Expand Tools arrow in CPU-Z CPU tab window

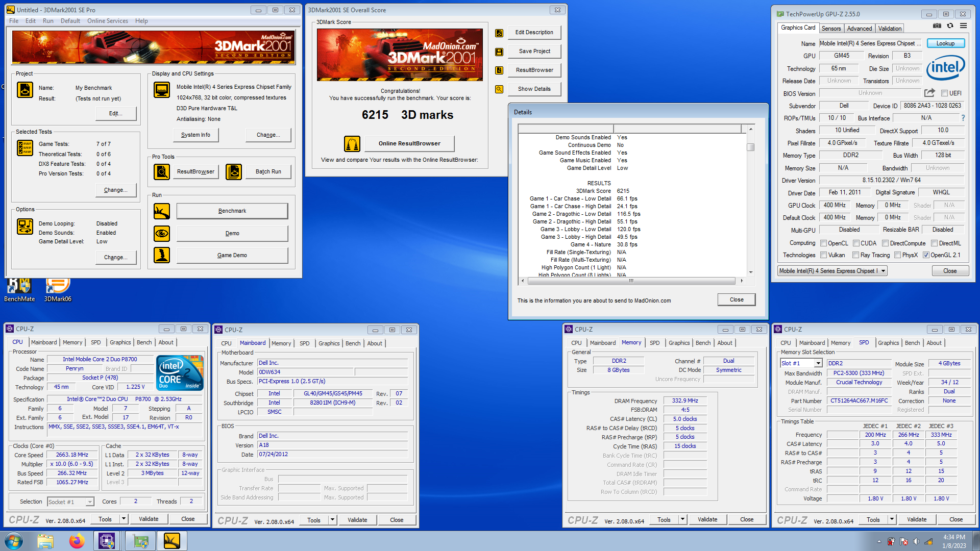[x=124, y=519]
